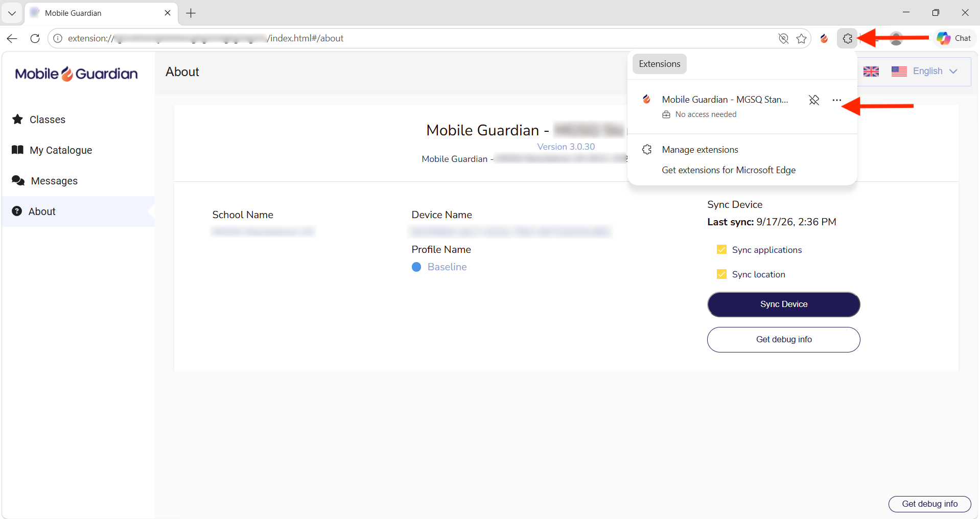Open the English language dropdown

click(924, 71)
